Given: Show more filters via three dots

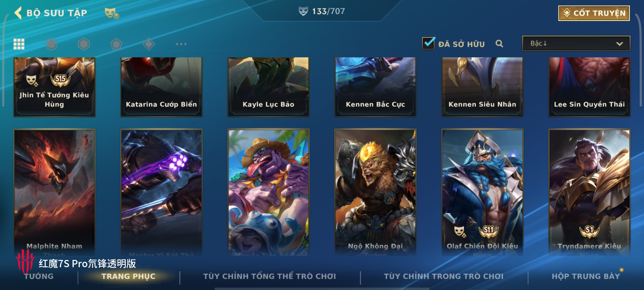Looking at the screenshot, I should pyautogui.click(x=181, y=44).
